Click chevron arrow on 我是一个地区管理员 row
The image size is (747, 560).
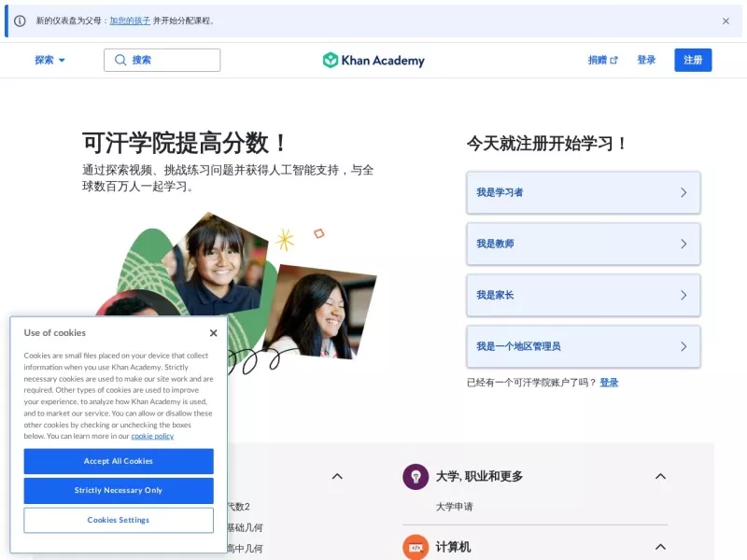click(x=684, y=346)
